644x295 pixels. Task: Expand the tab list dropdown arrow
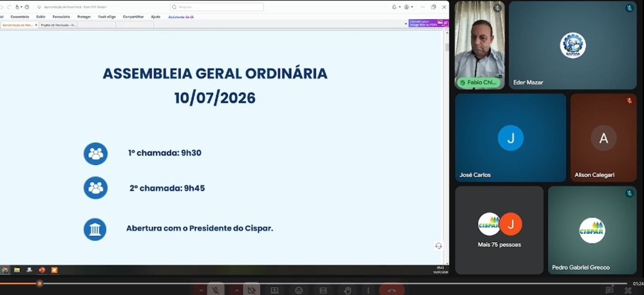pos(406,24)
